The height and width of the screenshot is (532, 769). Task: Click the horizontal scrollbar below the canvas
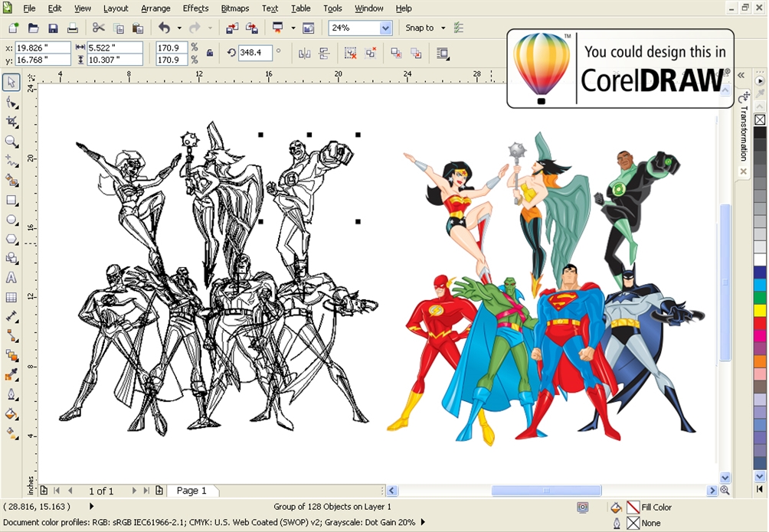click(548, 490)
